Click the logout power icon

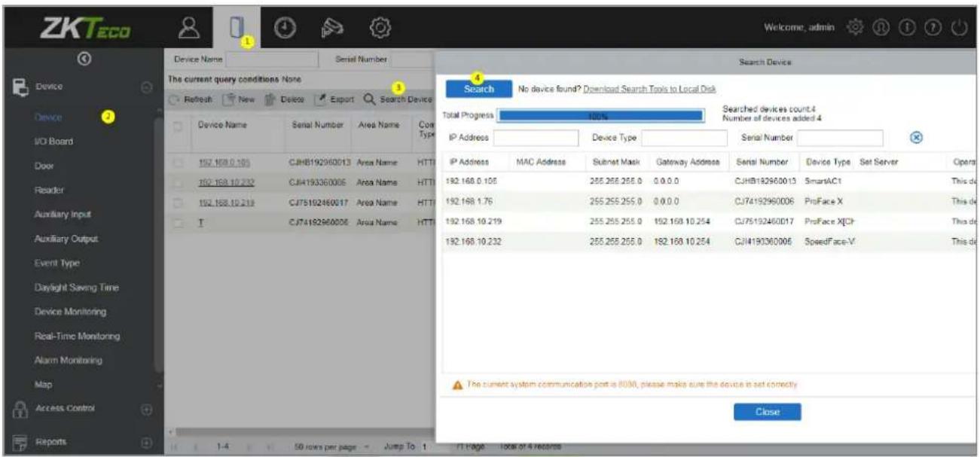click(x=960, y=26)
